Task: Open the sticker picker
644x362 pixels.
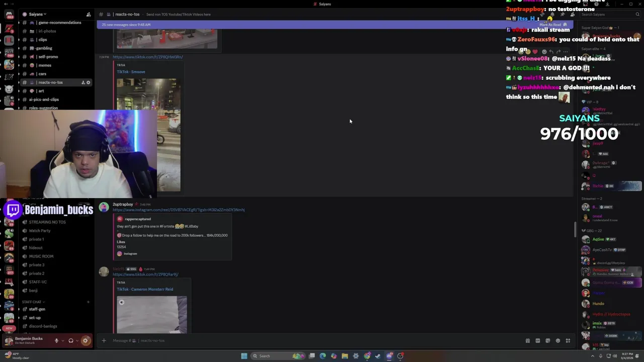Action: click(548, 340)
